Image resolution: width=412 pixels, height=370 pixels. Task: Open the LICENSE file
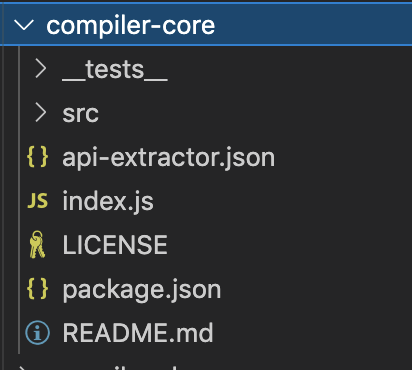click(115, 245)
